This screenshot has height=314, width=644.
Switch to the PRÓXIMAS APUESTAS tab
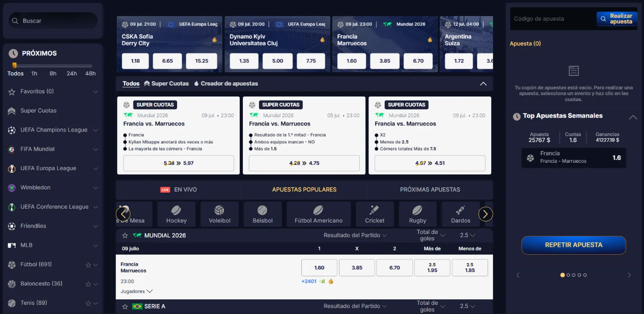(430, 189)
